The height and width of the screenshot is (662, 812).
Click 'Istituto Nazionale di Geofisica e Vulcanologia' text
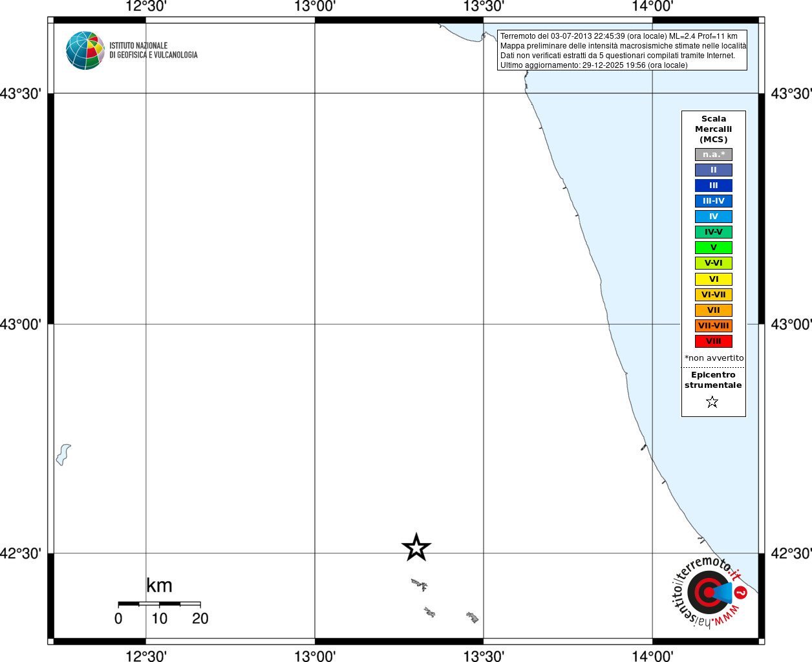(153, 50)
